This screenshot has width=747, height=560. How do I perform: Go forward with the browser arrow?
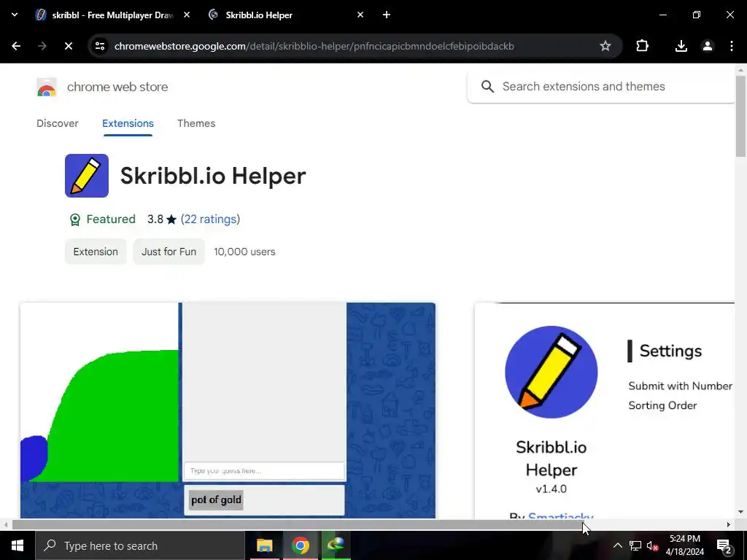(42, 46)
